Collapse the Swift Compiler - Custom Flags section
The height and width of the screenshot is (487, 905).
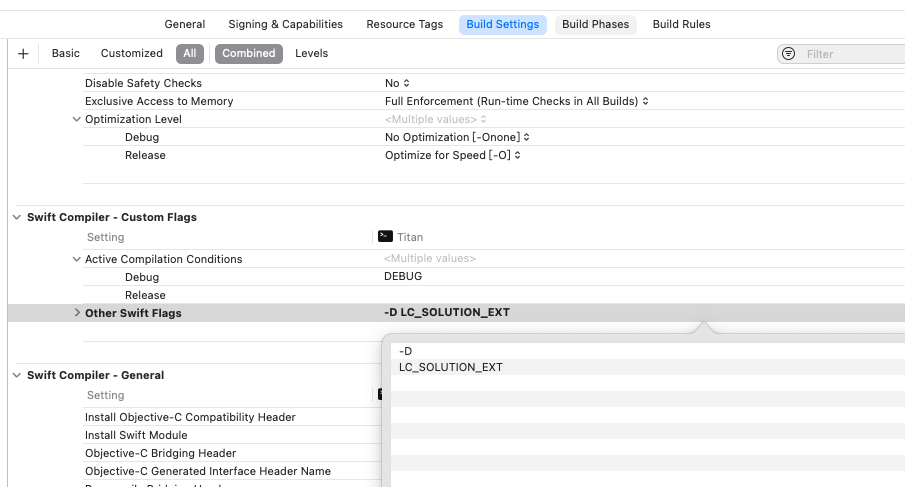click(x=17, y=217)
